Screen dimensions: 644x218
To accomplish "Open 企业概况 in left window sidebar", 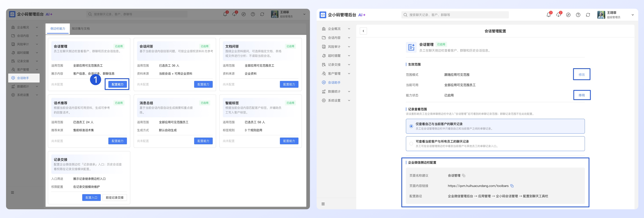I will pyautogui.click(x=23, y=27).
